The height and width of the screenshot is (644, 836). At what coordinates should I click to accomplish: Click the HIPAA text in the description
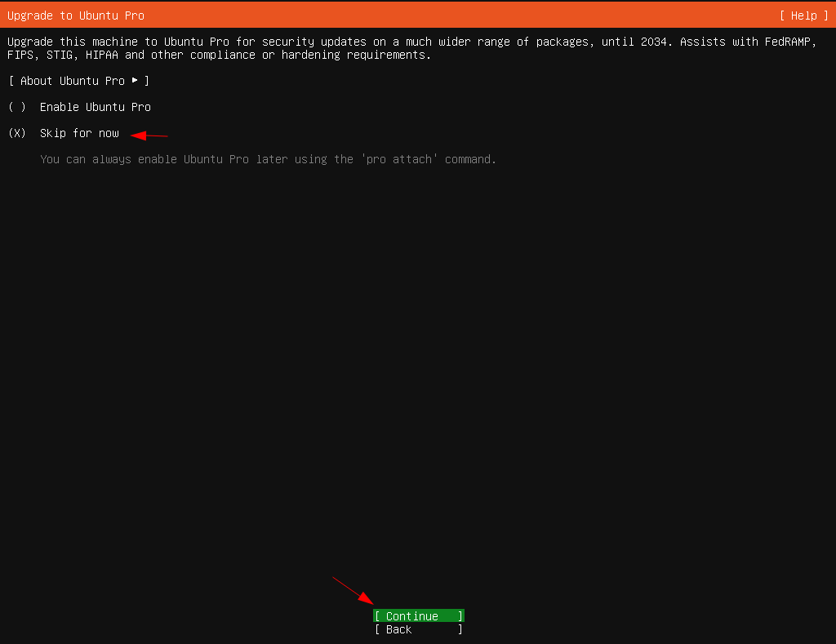[x=101, y=55]
